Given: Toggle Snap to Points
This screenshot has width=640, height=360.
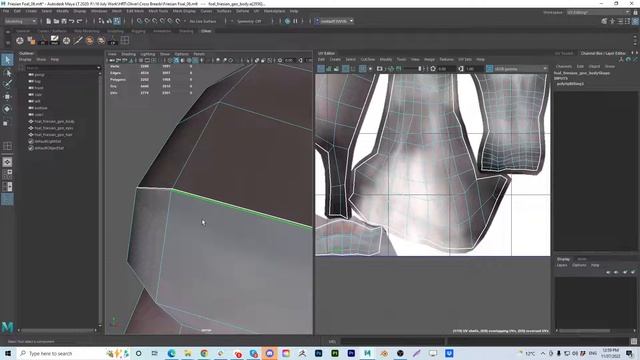Looking at the screenshot, I should coord(155,21).
